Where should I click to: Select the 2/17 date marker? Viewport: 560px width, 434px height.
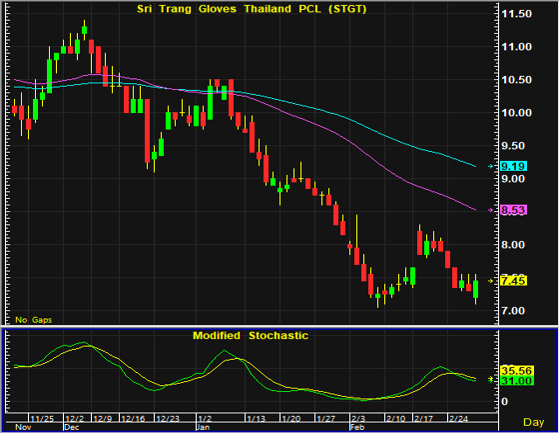coord(423,419)
